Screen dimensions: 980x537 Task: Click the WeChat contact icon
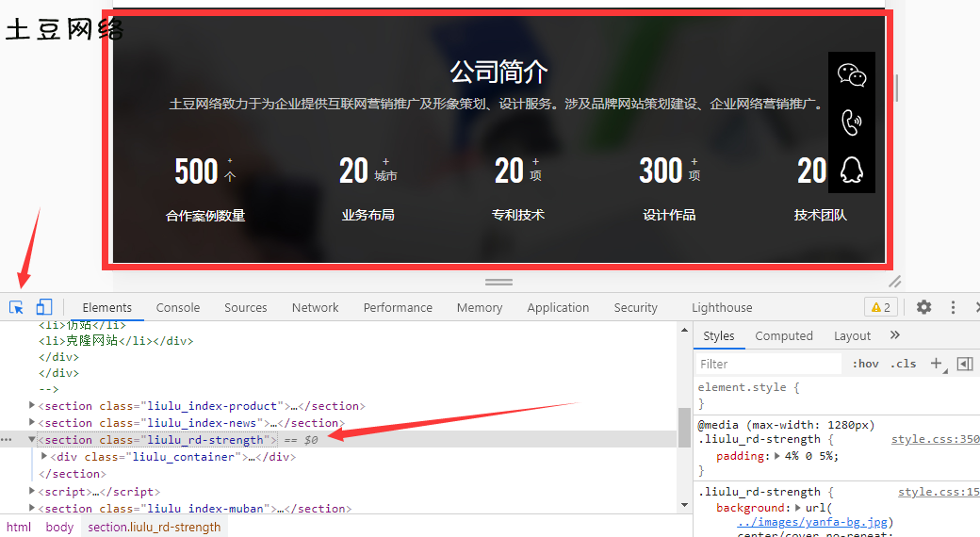[x=852, y=75]
